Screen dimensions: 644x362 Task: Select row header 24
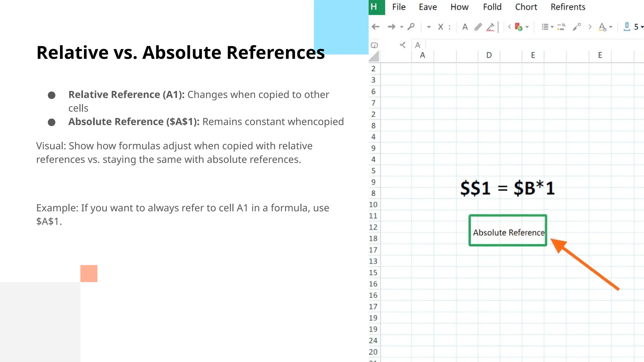pos(374,340)
